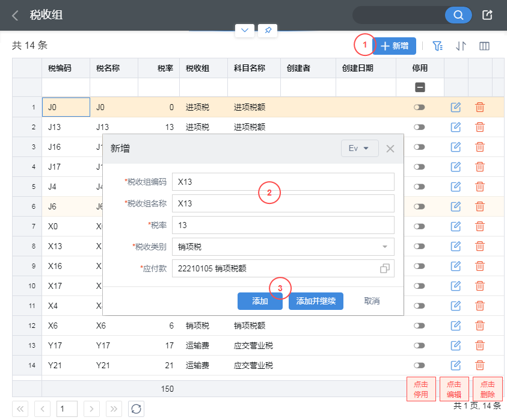Click the sort order icon
Screen dimensions: 507x420
tap(461, 46)
